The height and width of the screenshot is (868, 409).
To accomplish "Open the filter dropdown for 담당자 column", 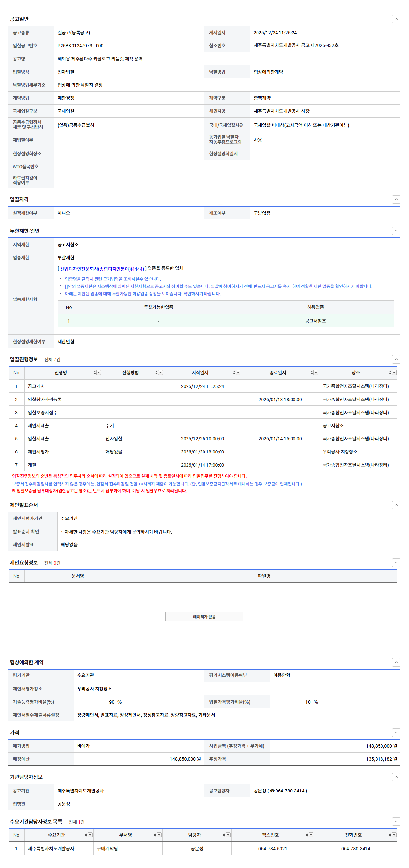I will point(228,835).
